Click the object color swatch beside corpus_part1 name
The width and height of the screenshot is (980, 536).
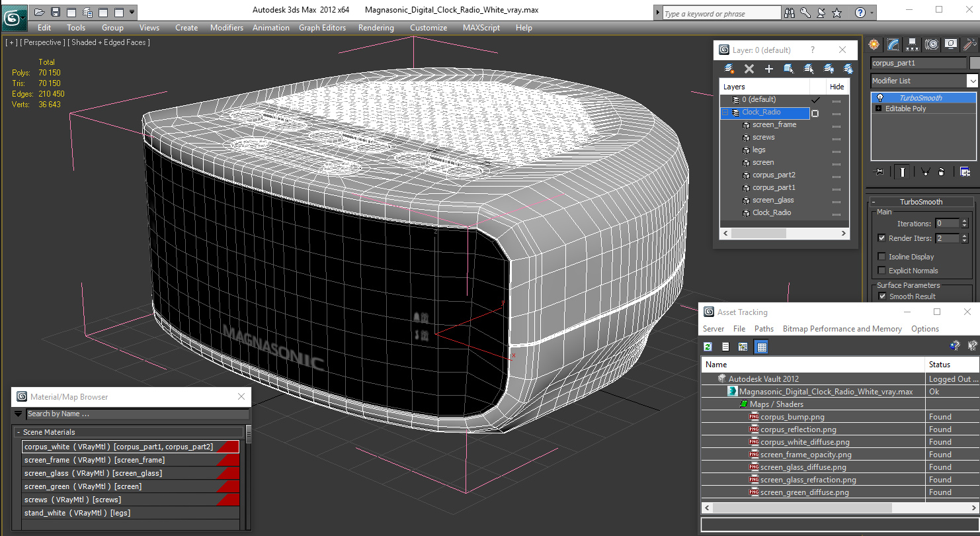974,63
